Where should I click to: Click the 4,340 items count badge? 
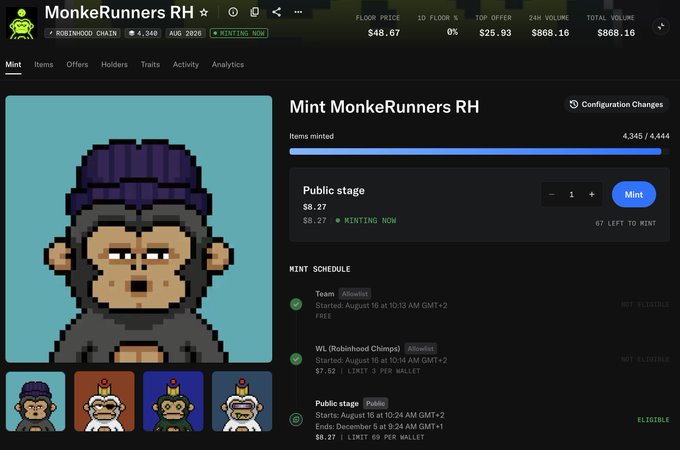pyautogui.click(x=143, y=33)
